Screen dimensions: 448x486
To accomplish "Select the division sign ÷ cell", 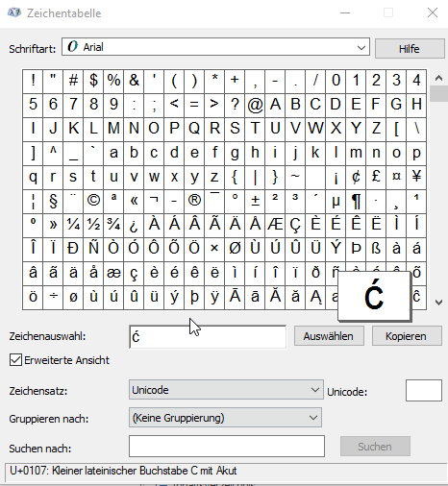I will click(53, 297).
